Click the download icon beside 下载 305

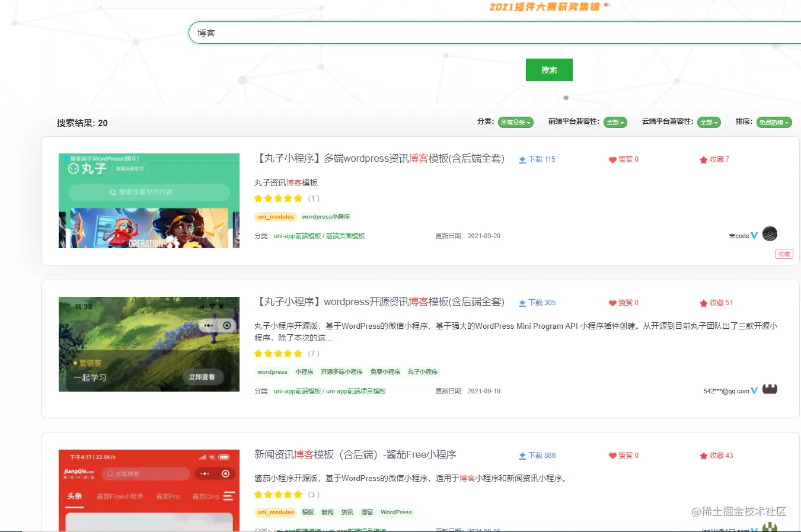coord(522,303)
